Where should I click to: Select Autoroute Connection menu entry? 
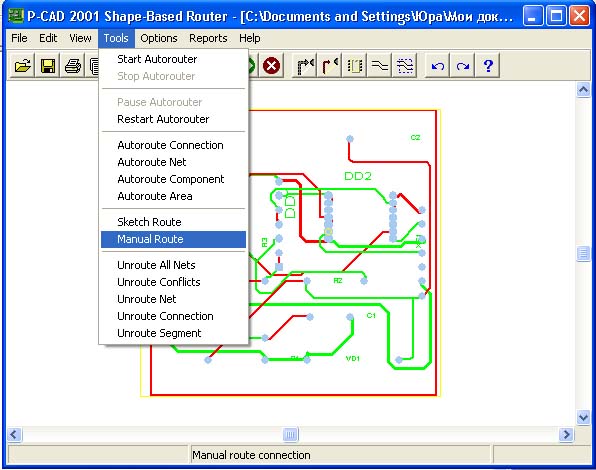coord(173,145)
